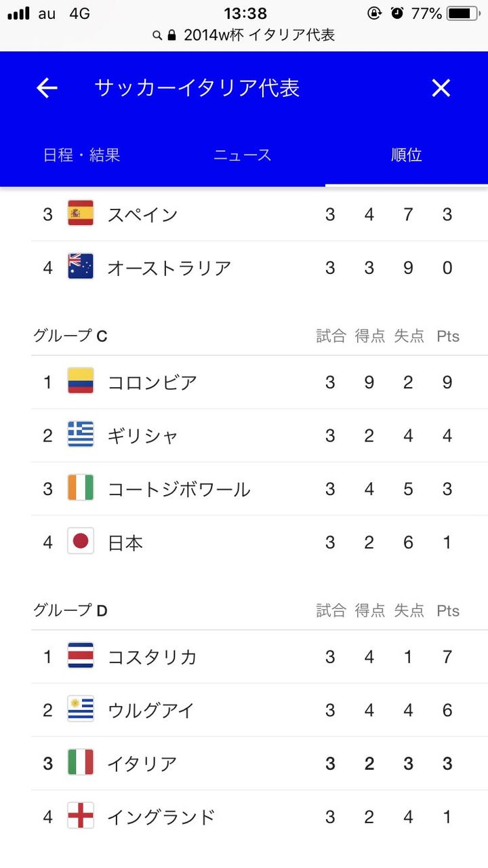The image size is (488, 868).
Task: Select the 順位 tab
Action: 407,155
